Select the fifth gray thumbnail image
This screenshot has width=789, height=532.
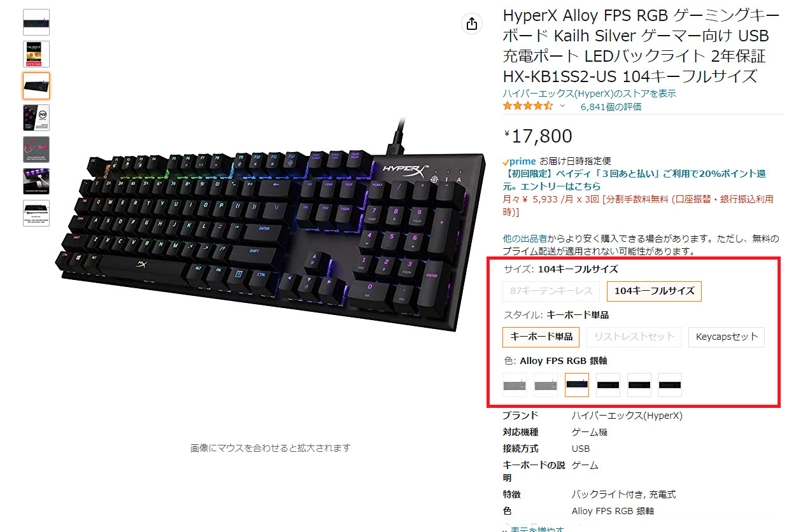tap(36, 150)
